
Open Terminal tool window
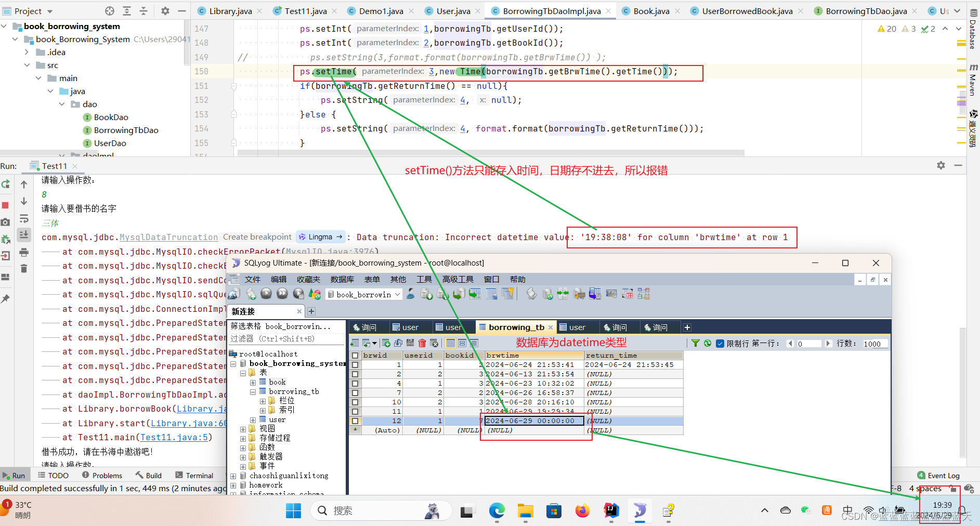pos(194,475)
